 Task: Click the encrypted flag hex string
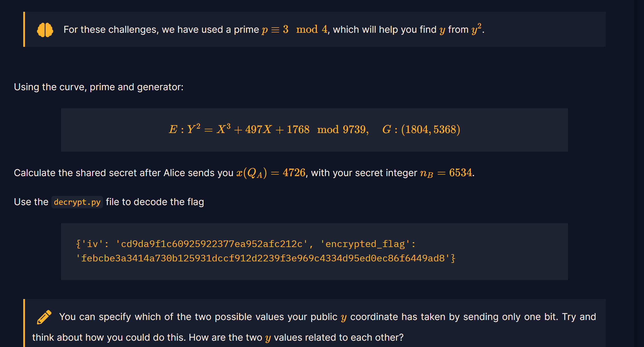[x=263, y=258]
